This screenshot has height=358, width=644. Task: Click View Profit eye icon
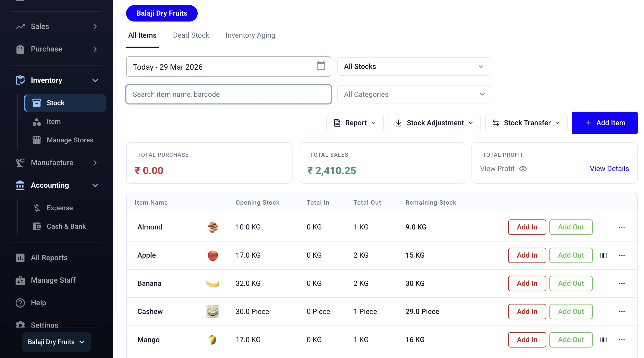523,169
